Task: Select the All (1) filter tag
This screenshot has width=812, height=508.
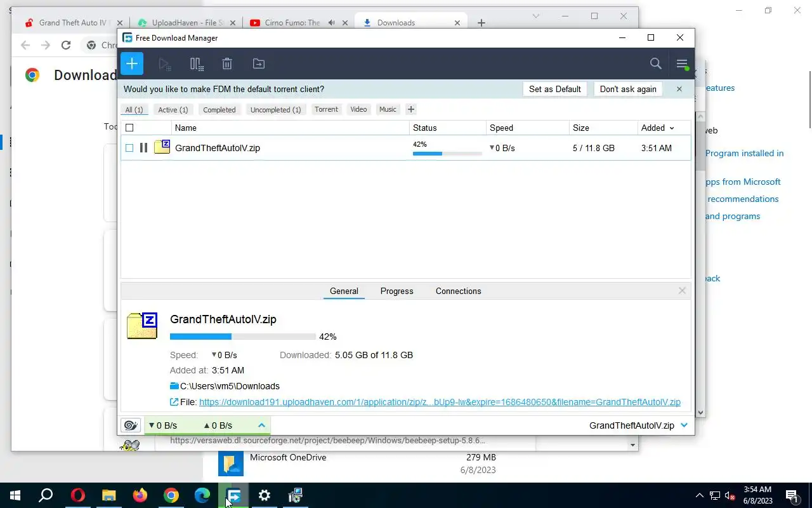Action: (134, 110)
